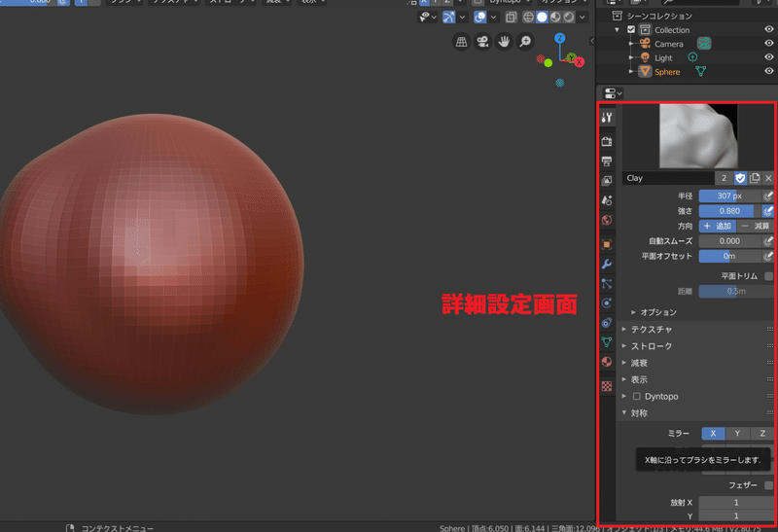
Task: Select wireframe viewport shading mode
Action: pos(528,18)
